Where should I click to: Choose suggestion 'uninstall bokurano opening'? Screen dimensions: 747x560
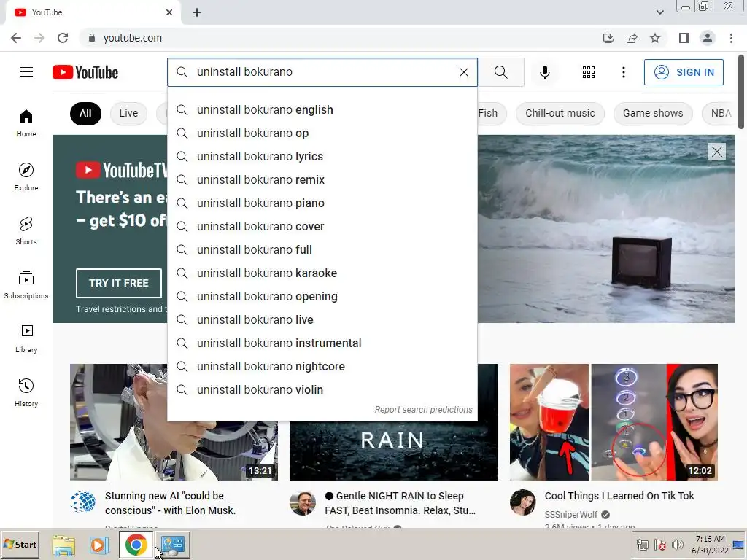(x=322, y=297)
